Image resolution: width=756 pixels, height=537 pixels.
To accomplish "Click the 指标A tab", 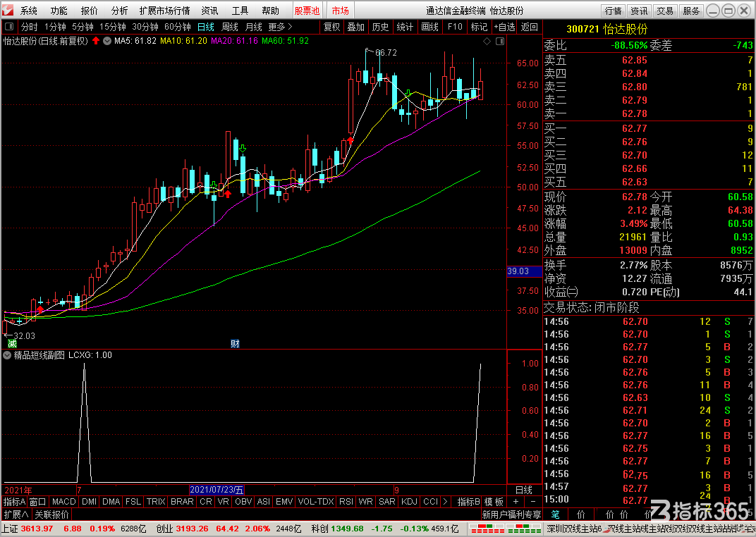I will click(15, 502).
